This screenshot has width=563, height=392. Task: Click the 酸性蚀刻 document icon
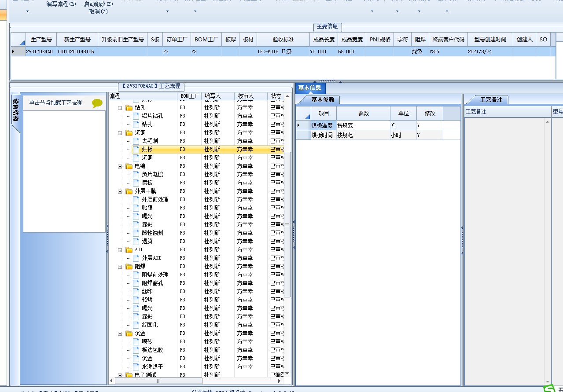pyautogui.click(x=136, y=233)
